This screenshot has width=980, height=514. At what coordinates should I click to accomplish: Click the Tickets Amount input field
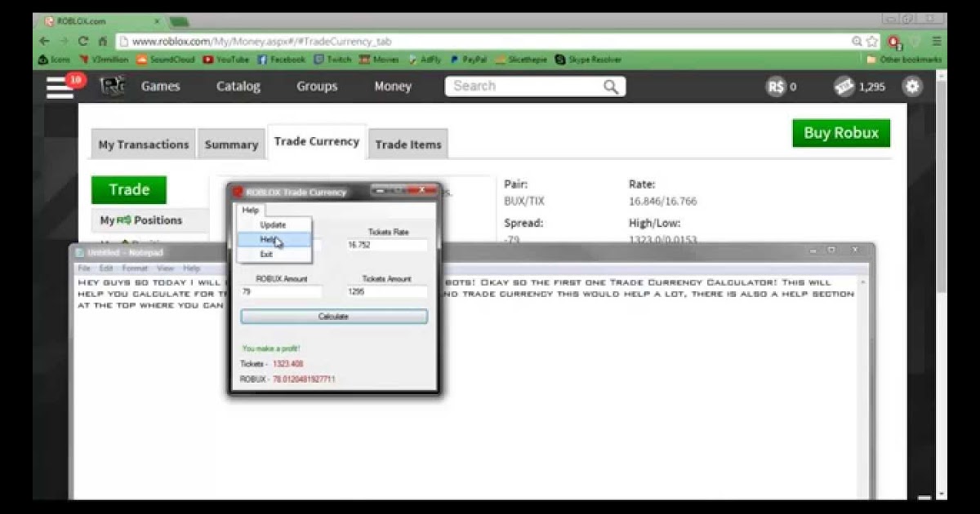pos(387,292)
